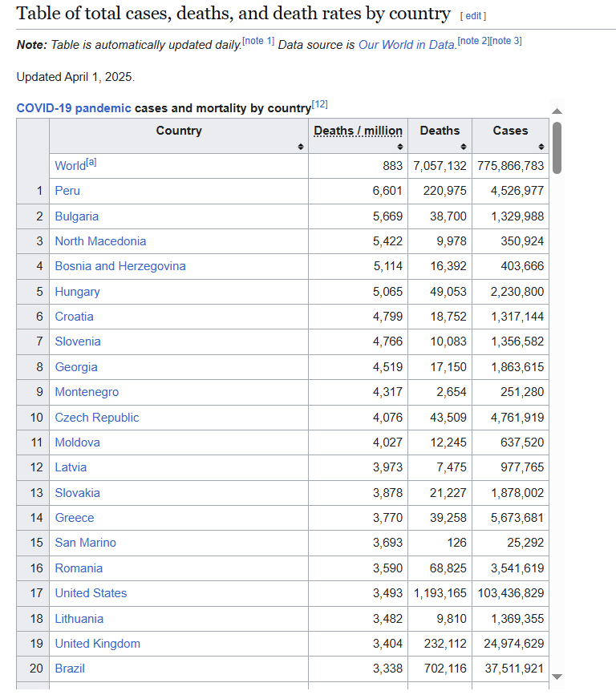The height and width of the screenshot is (699, 616).
Task: Open the Romania country link
Action: pyautogui.click(x=79, y=568)
